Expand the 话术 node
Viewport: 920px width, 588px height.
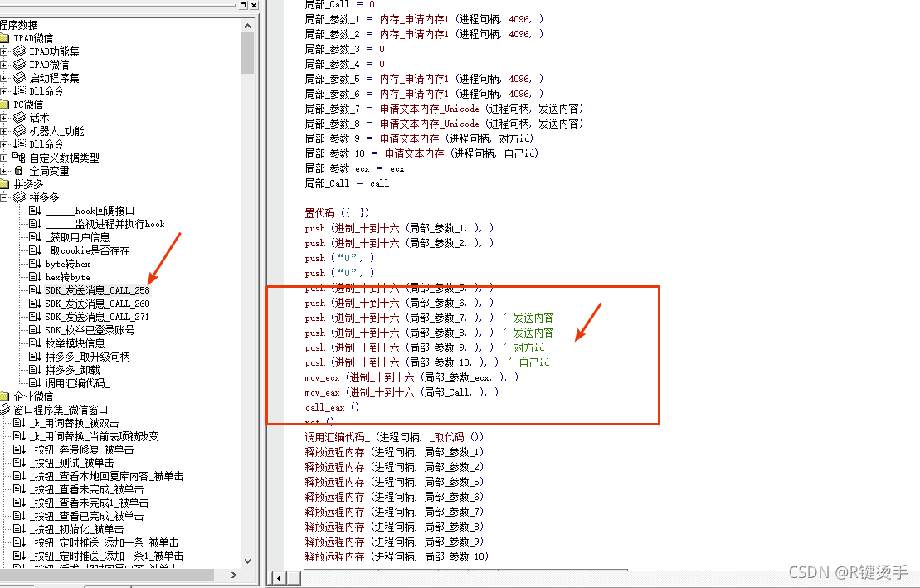pos(3,118)
